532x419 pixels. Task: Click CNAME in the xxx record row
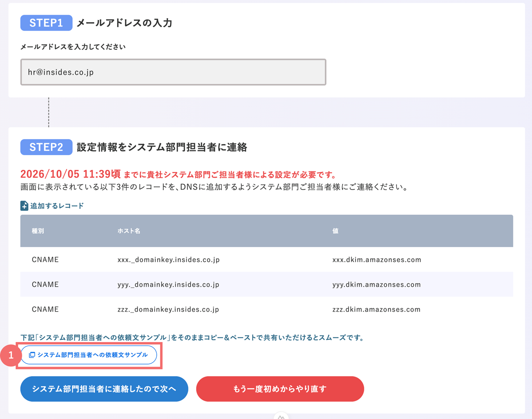(45, 260)
